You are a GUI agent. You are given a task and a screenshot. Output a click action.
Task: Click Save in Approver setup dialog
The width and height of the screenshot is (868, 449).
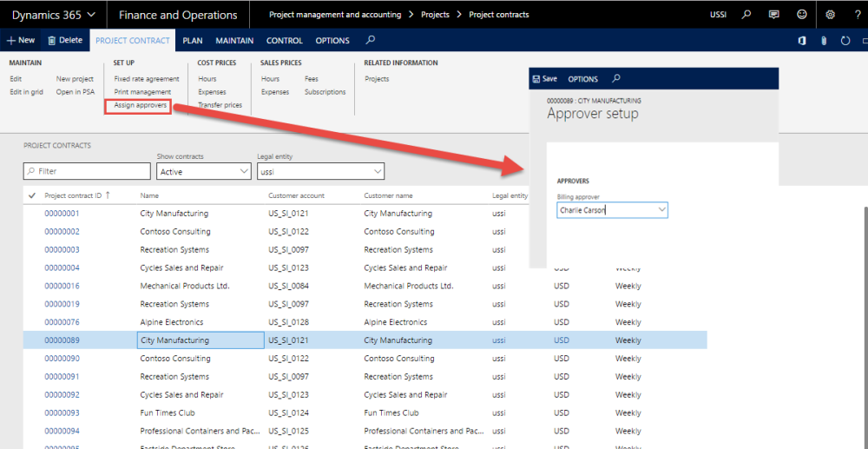click(x=545, y=79)
